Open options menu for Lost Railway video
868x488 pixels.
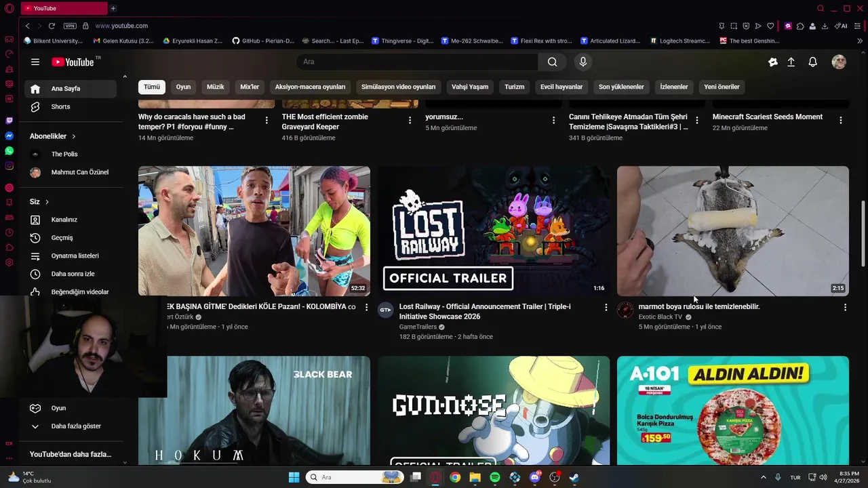click(x=606, y=308)
